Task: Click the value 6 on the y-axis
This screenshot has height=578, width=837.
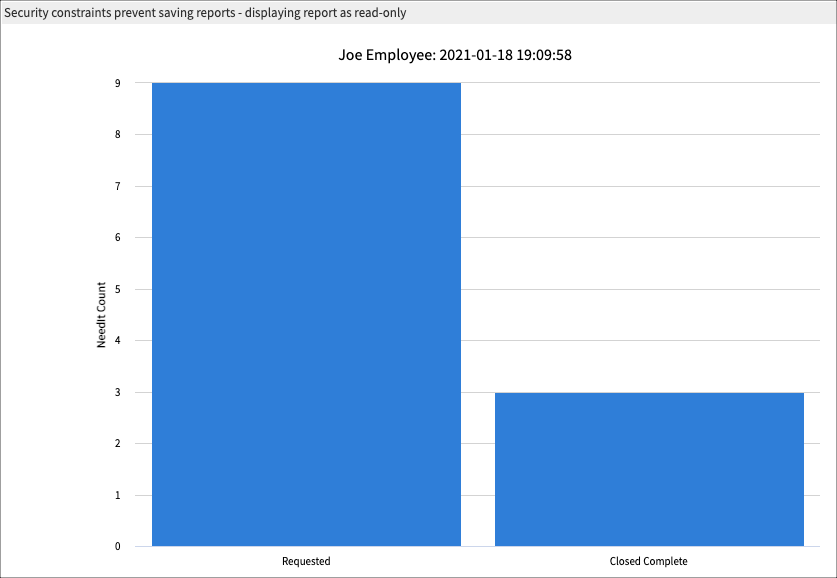Action: pos(116,237)
